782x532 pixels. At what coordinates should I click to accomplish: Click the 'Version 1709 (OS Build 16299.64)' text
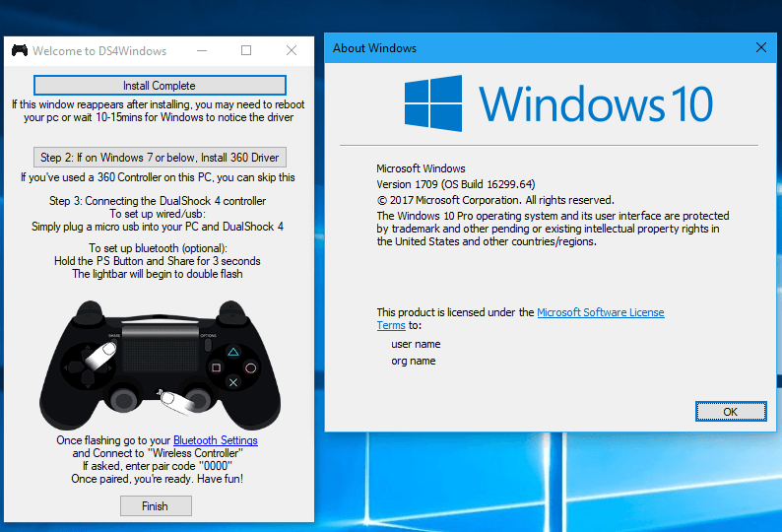(456, 184)
